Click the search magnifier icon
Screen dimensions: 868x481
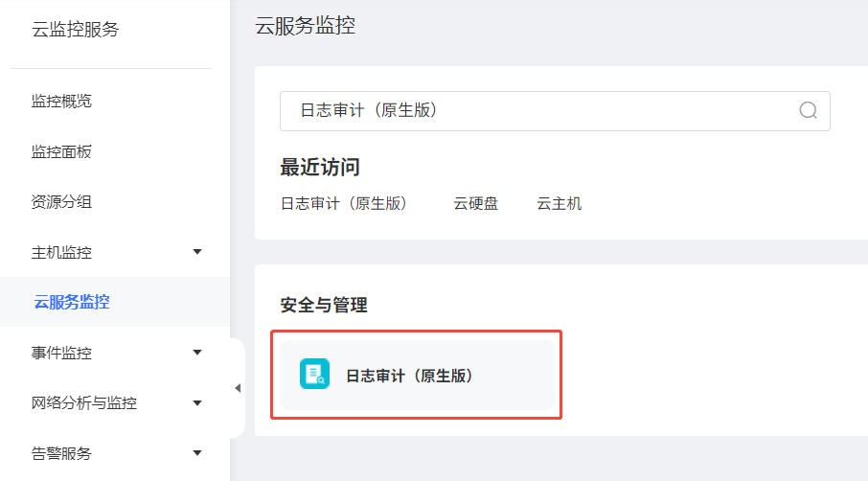click(x=808, y=110)
